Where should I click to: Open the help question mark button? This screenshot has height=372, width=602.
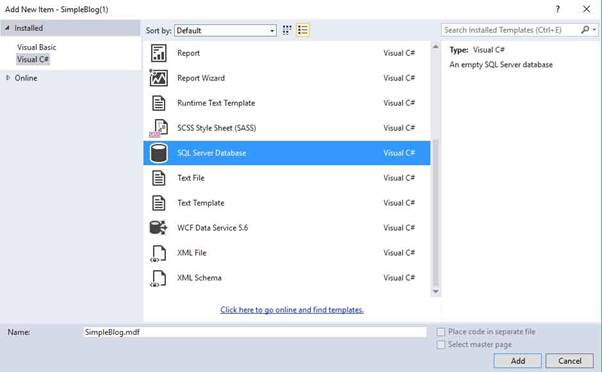point(557,9)
